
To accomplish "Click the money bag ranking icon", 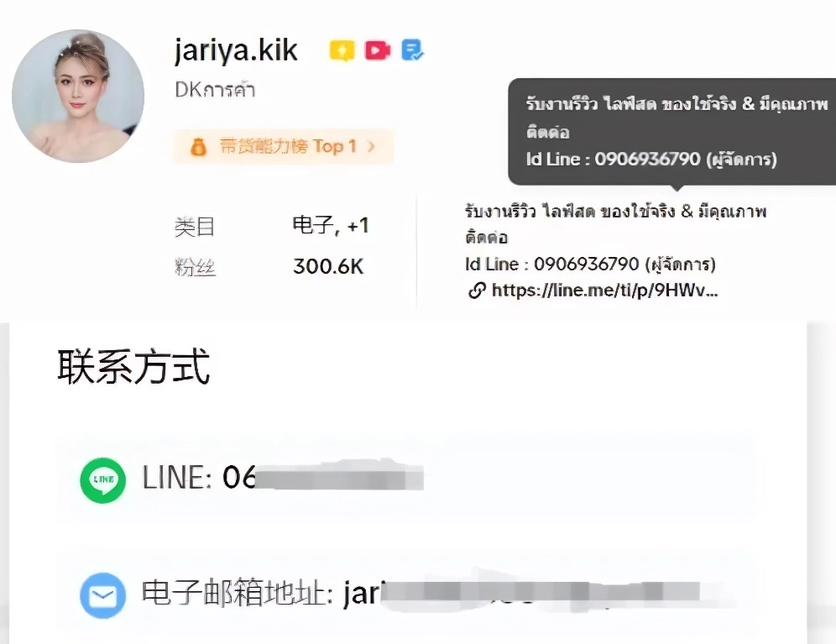I will (x=198, y=146).
